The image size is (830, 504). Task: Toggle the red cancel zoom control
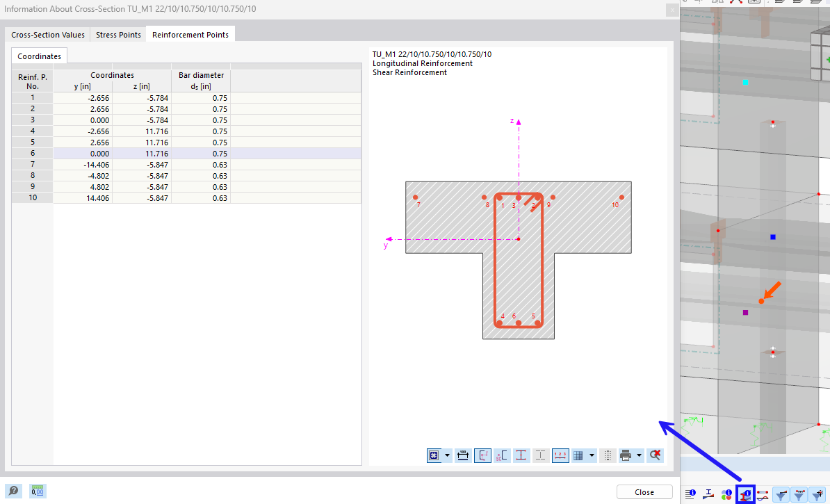(x=655, y=455)
